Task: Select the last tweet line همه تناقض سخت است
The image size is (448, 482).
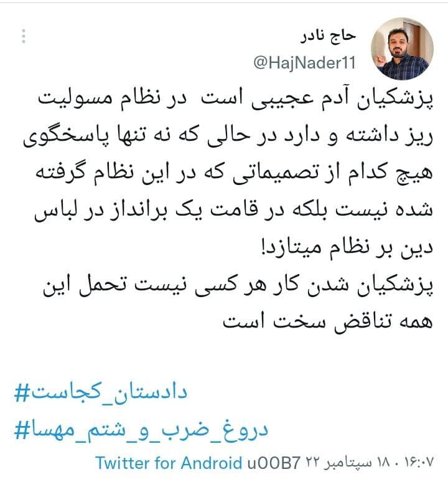Action: tap(328, 321)
